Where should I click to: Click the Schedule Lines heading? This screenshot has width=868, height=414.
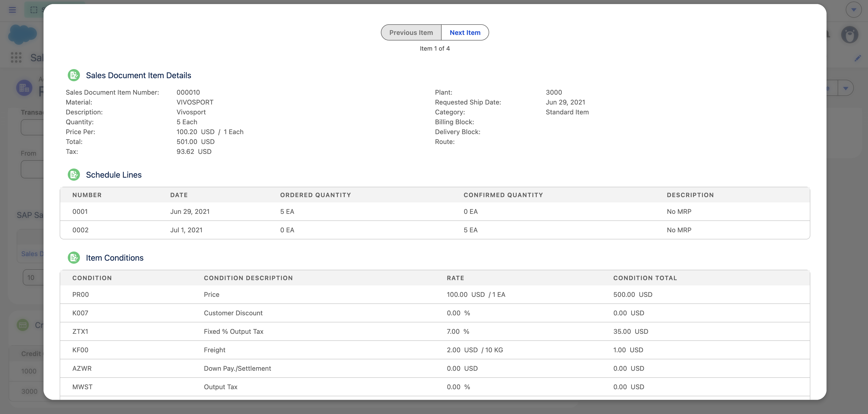point(114,175)
